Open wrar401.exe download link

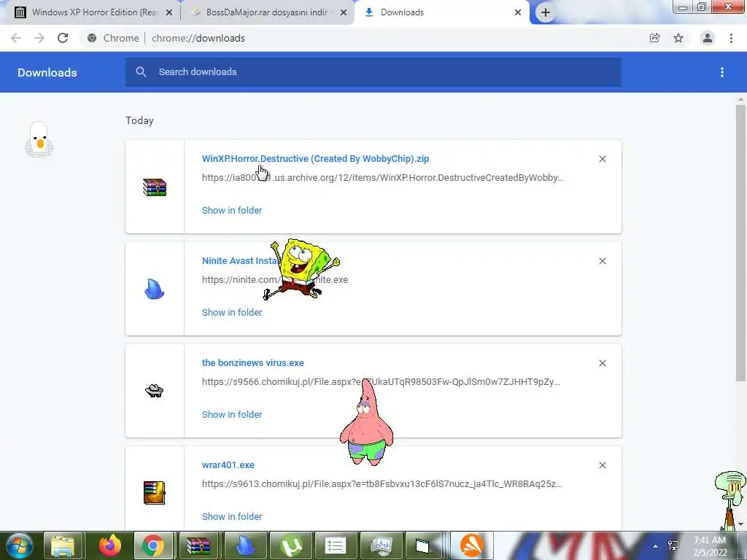coord(228,464)
